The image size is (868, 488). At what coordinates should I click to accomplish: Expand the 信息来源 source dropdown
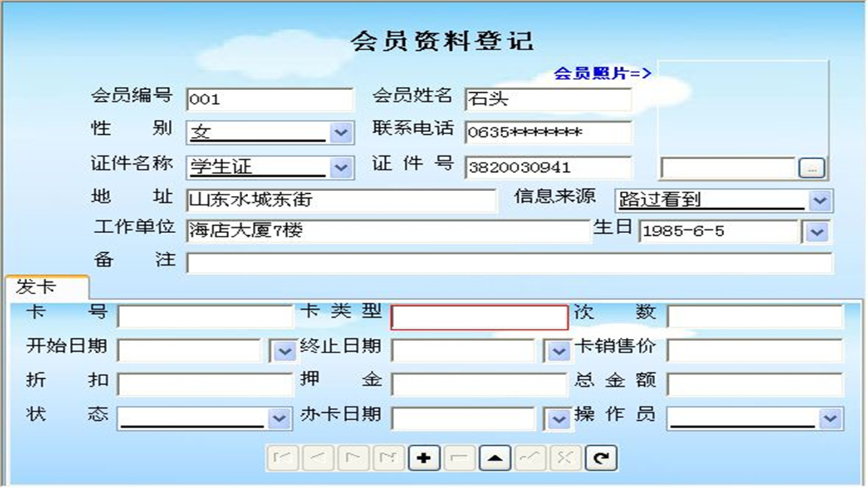pos(821,201)
